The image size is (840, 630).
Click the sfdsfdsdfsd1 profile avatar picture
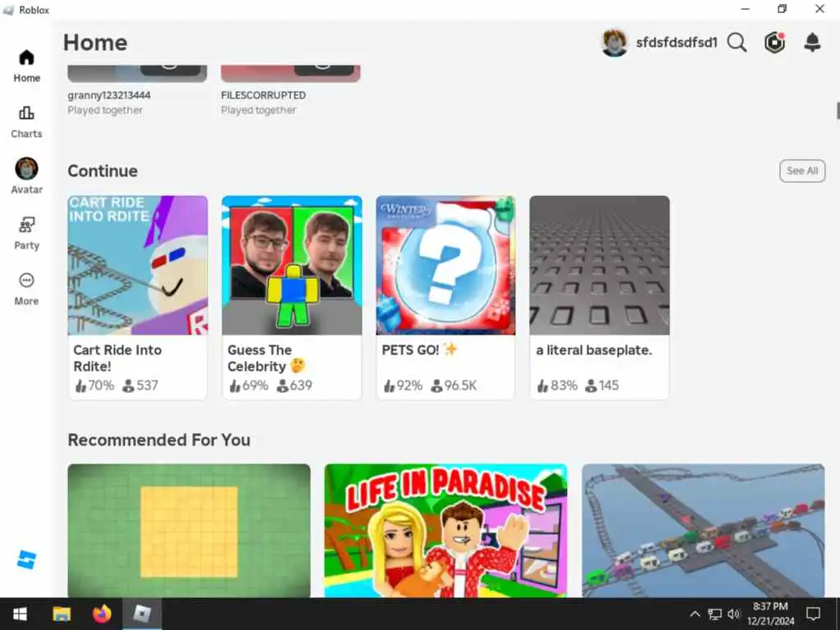coord(614,43)
